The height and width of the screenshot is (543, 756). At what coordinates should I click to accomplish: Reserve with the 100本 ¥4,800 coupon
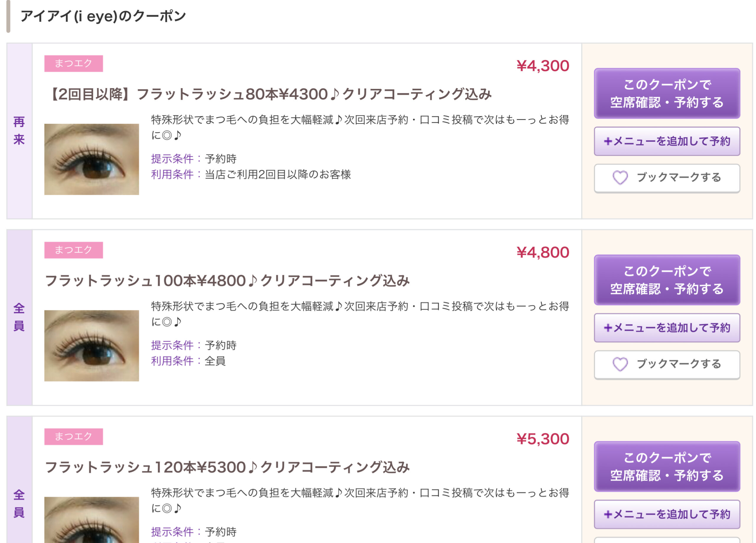[x=667, y=280]
